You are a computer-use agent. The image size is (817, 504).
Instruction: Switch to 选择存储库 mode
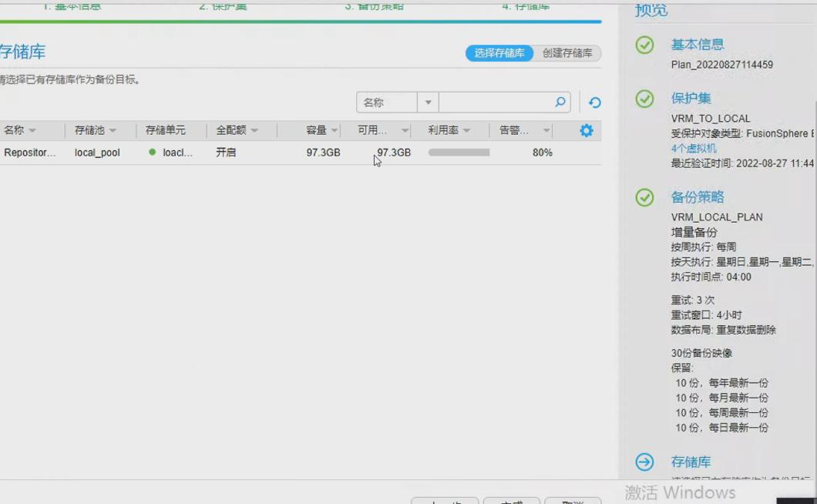(499, 53)
